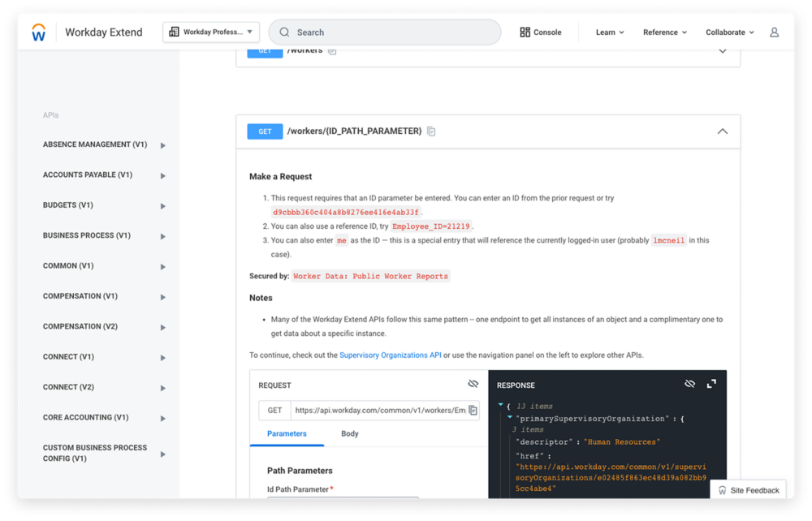The height and width of the screenshot is (521, 812).
Task: Expand Accounts Payable (V1) API
Action: pos(163,176)
